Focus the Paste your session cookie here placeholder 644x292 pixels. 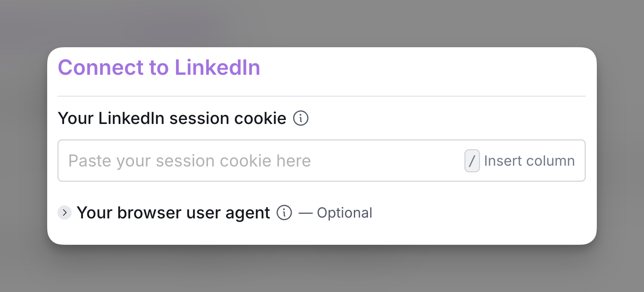pyautogui.click(x=190, y=161)
